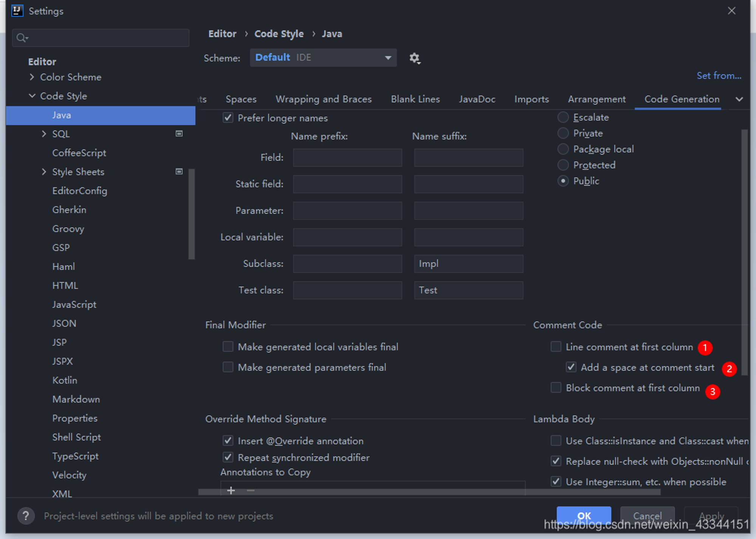Open the Scheme Default dropdown

click(x=323, y=57)
